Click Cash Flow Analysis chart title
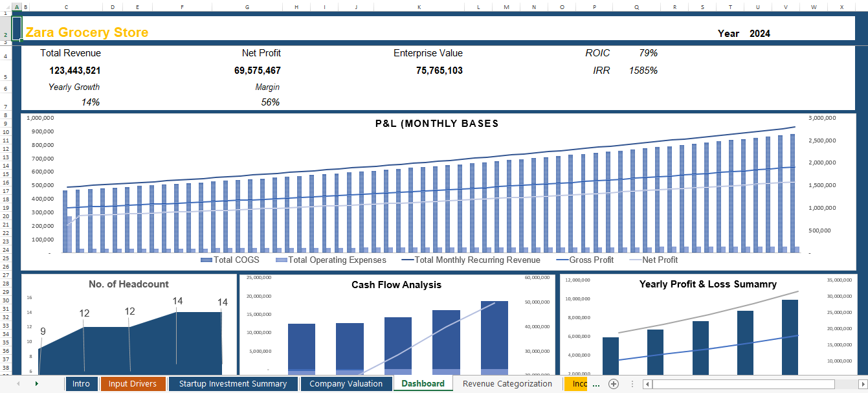 [397, 285]
